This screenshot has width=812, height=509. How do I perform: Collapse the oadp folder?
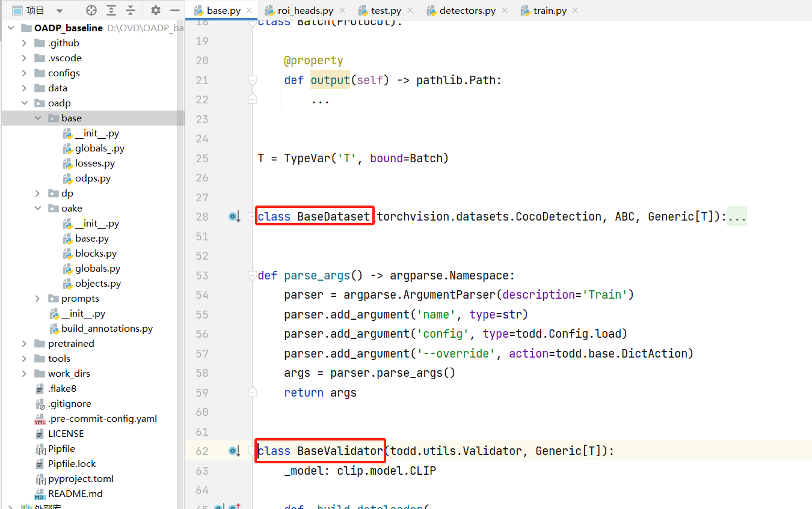click(x=24, y=103)
